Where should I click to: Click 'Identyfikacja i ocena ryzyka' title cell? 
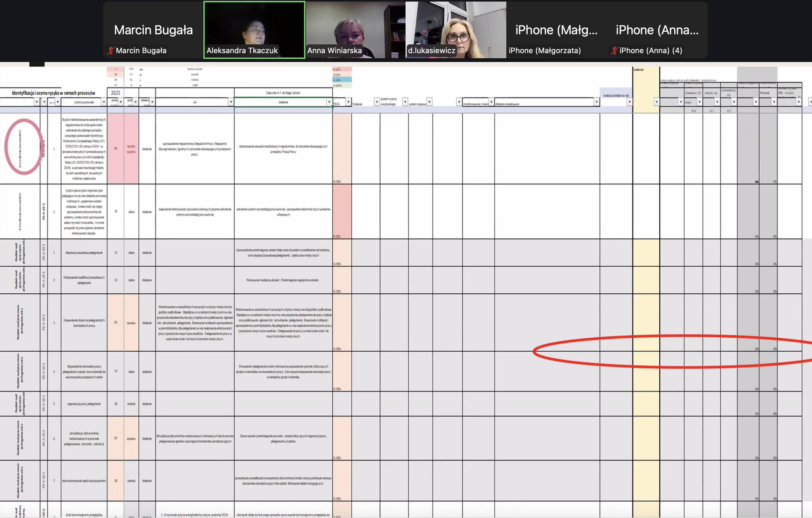(54, 93)
